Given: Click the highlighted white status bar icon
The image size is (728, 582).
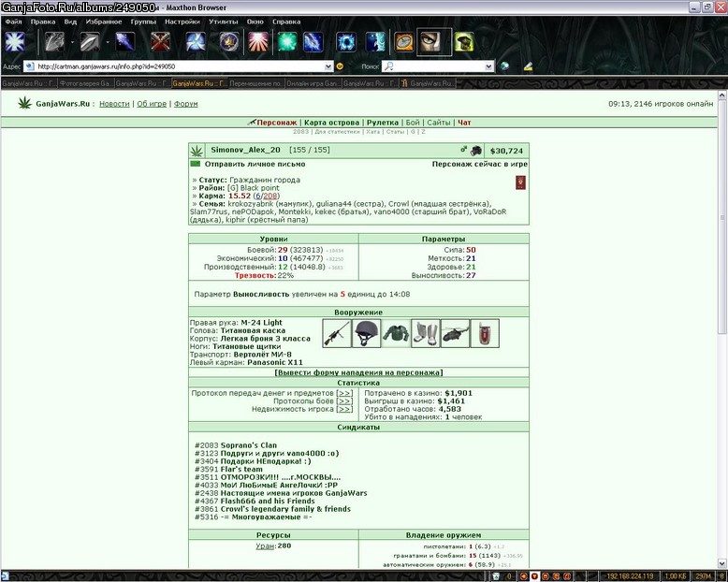Looking at the screenshot, I should click(x=534, y=576).
